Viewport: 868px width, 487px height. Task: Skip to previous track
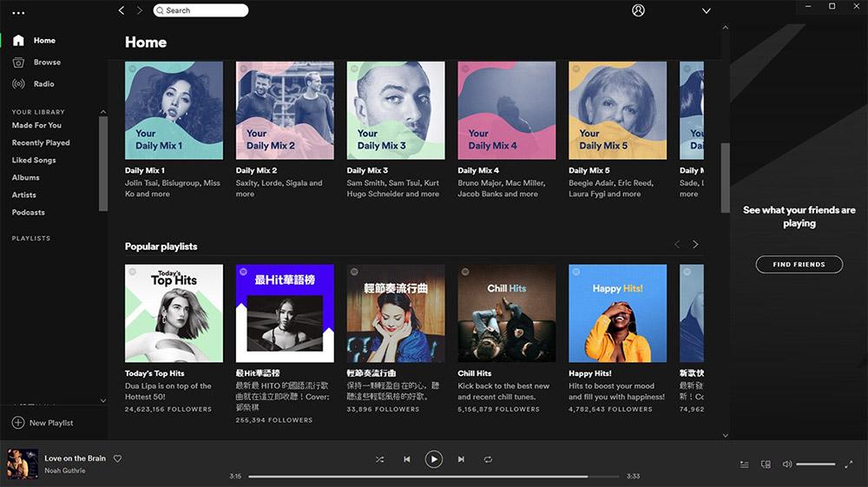point(407,459)
